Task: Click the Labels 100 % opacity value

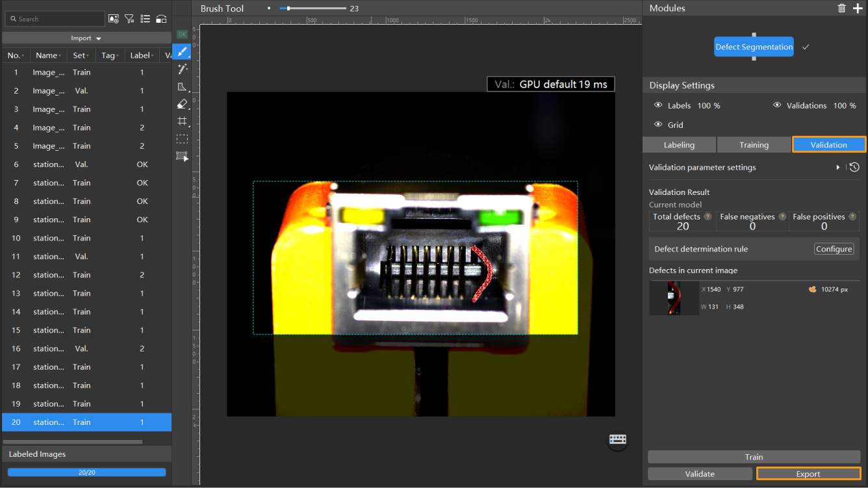Action: (708, 105)
